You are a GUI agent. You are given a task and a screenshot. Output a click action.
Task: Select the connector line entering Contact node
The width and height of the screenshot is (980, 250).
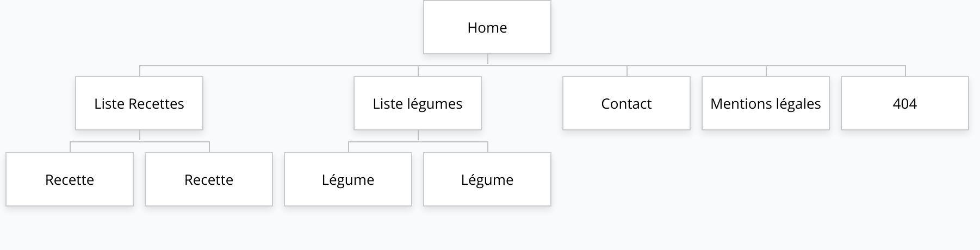coord(627,71)
